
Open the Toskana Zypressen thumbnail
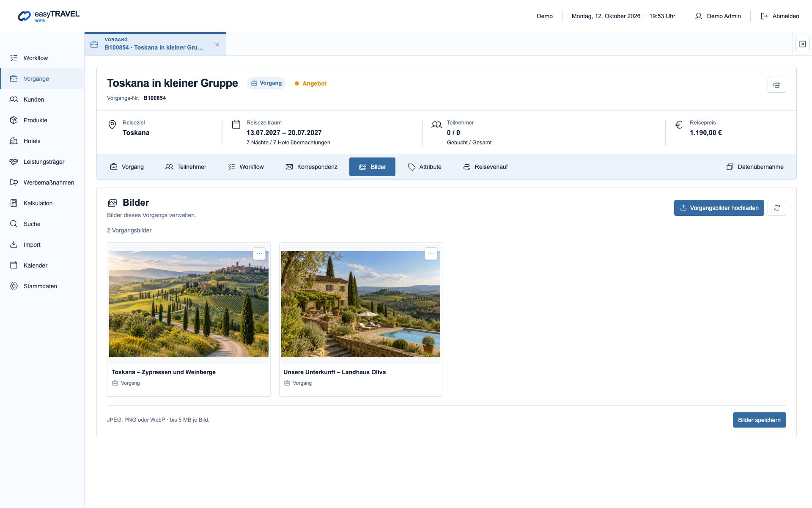coord(189,304)
